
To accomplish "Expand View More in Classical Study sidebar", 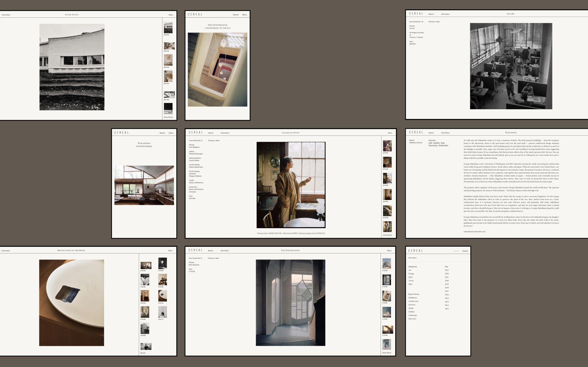I will pyautogui.click(x=387, y=235).
